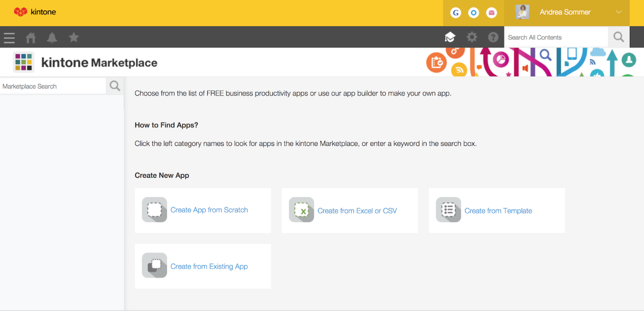The width and height of the screenshot is (644, 311).
Task: Open the help question mark icon
Action: (x=493, y=37)
